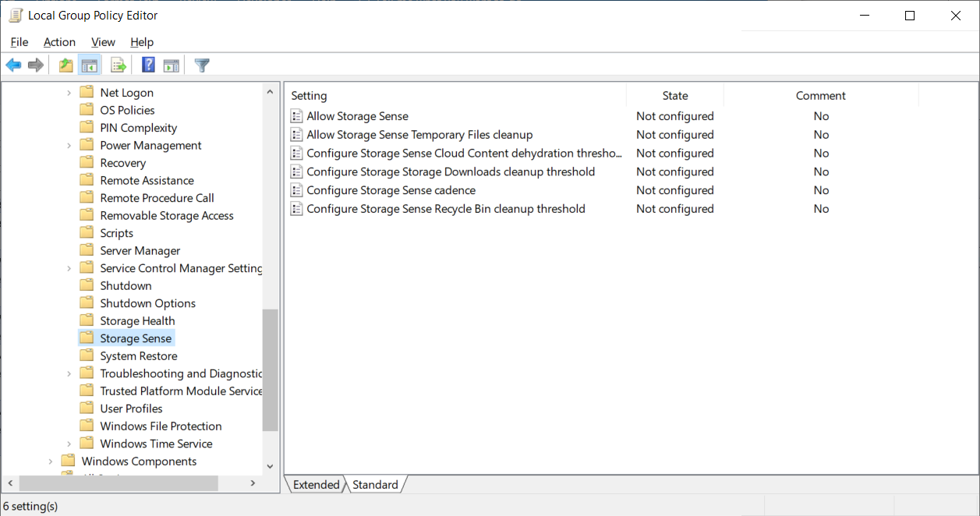Screen dimensions: 980x516
Task: Click the folder icon of Windows Components
Action: coord(68,461)
